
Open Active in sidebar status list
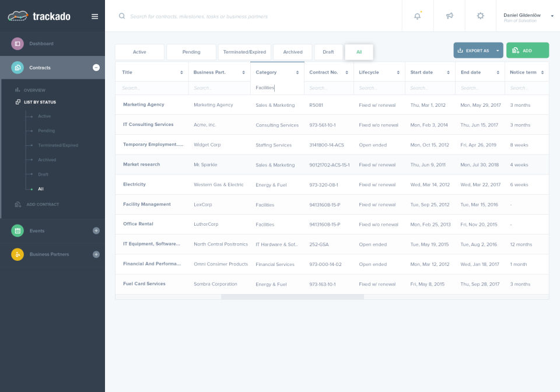(44, 116)
